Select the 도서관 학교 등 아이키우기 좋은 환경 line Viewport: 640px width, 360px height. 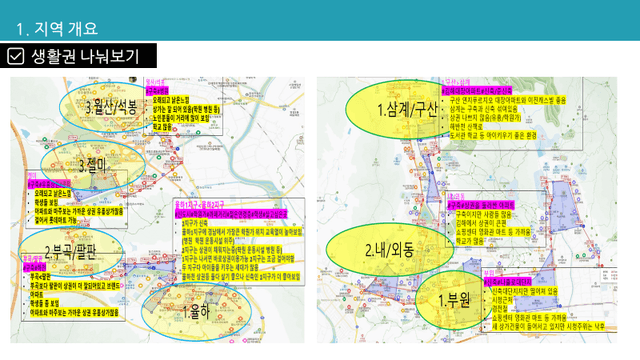[493, 136]
